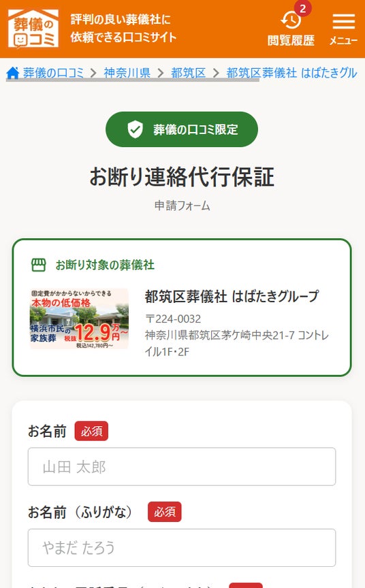Click the red notification badge showing 2

[303, 8]
